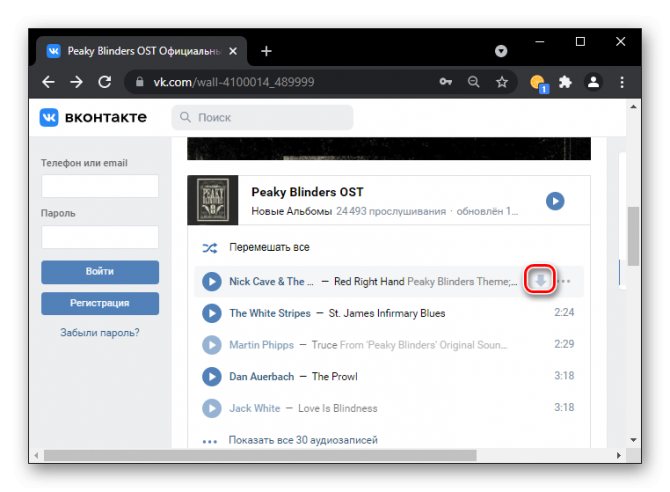Image resolution: width=670 pixels, height=492 pixels.
Task: Go back in browser history
Action: click(x=48, y=82)
